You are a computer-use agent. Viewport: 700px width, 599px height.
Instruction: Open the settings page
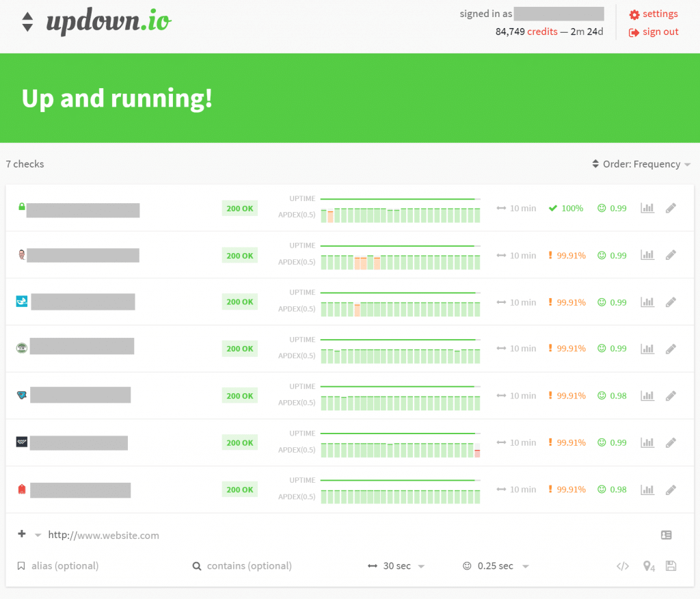tap(653, 14)
